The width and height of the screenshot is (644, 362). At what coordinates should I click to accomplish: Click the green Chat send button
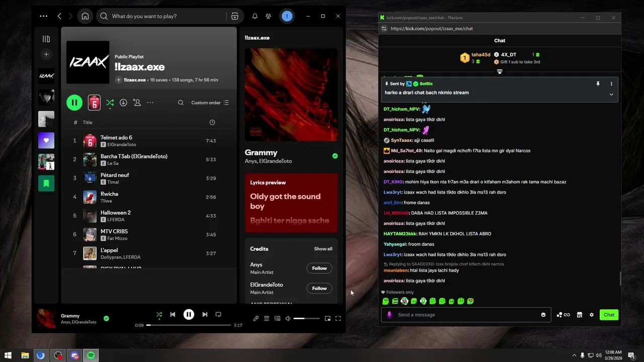609,315
